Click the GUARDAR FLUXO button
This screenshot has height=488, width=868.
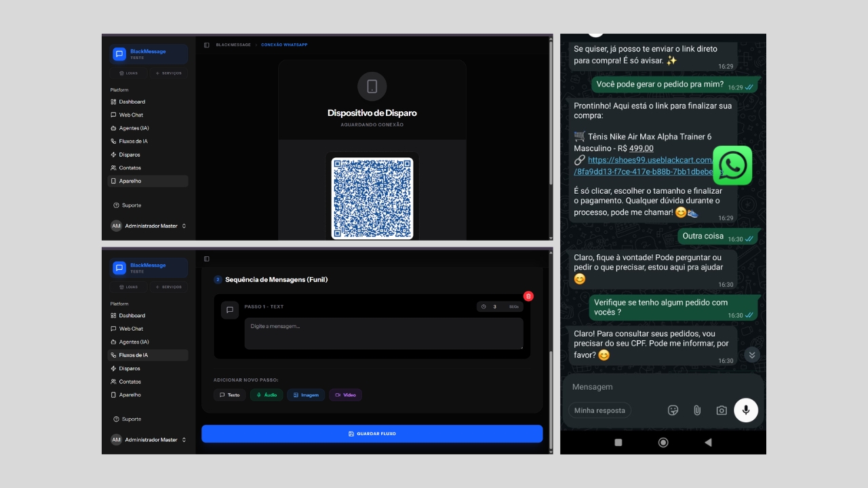(x=372, y=434)
